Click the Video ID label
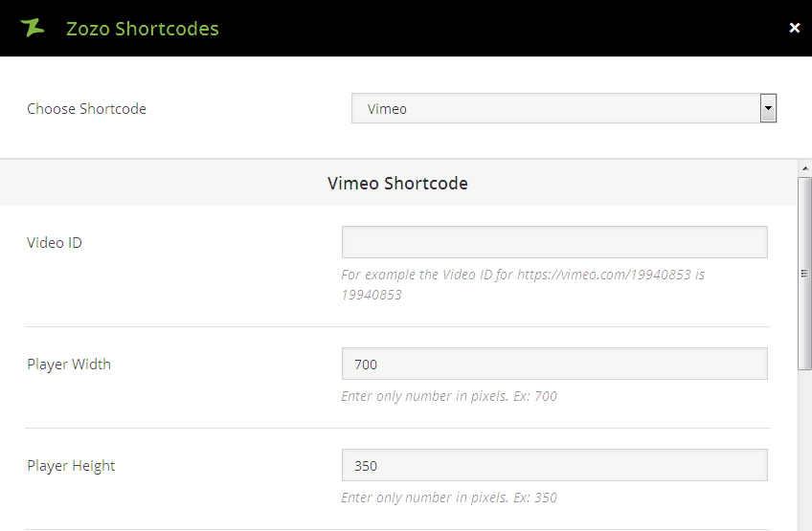 click(55, 243)
